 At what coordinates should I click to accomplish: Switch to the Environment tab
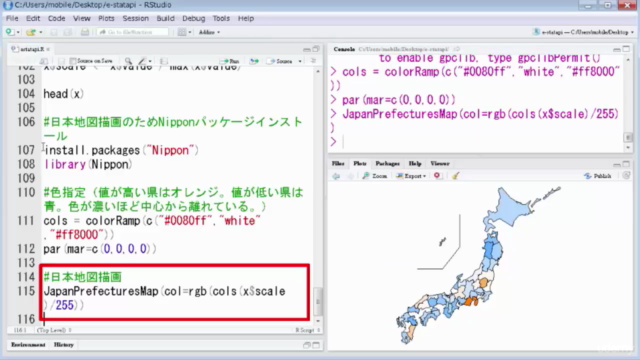(x=28, y=345)
